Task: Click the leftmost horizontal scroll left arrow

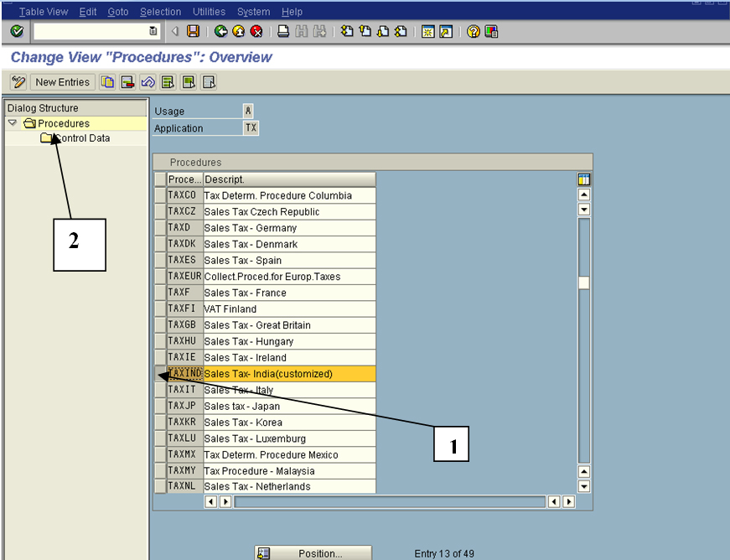Action: coord(211,501)
